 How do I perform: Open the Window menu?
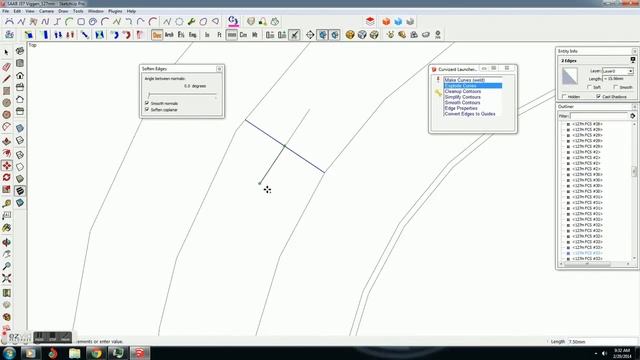[96, 11]
